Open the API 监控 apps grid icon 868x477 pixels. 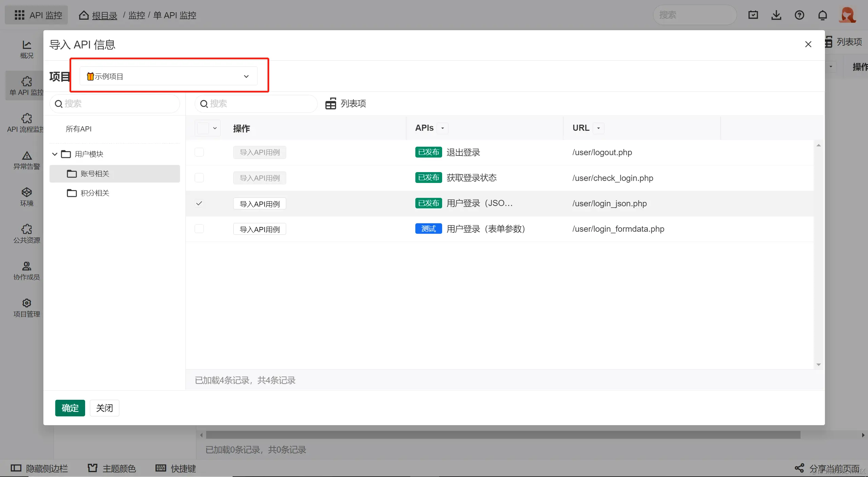click(x=19, y=15)
